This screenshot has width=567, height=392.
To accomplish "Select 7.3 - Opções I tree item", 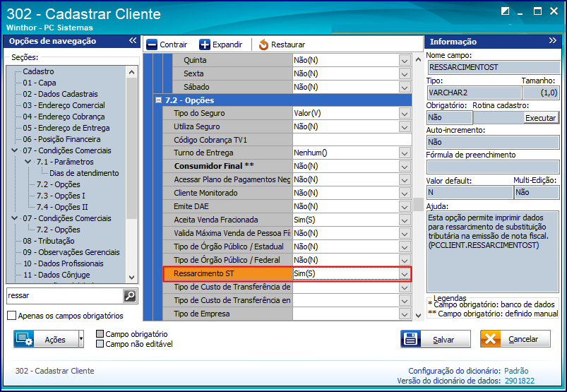I will point(61,196).
